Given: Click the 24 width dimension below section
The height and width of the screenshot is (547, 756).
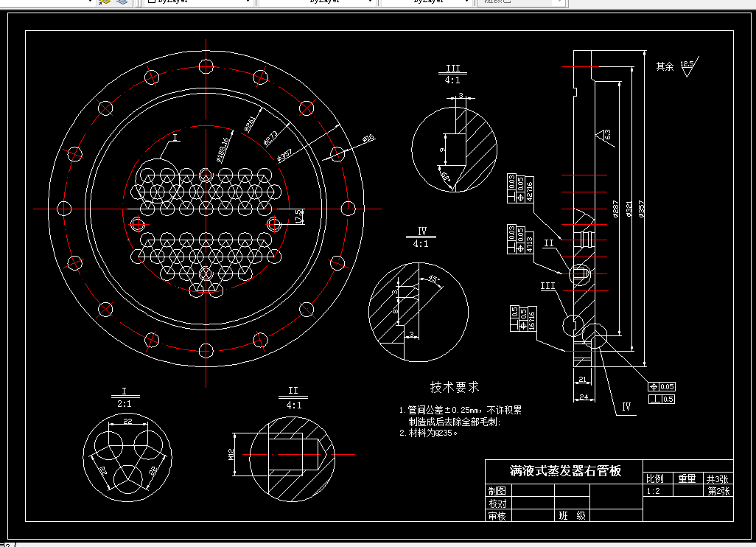Looking at the screenshot, I should coord(584,397).
